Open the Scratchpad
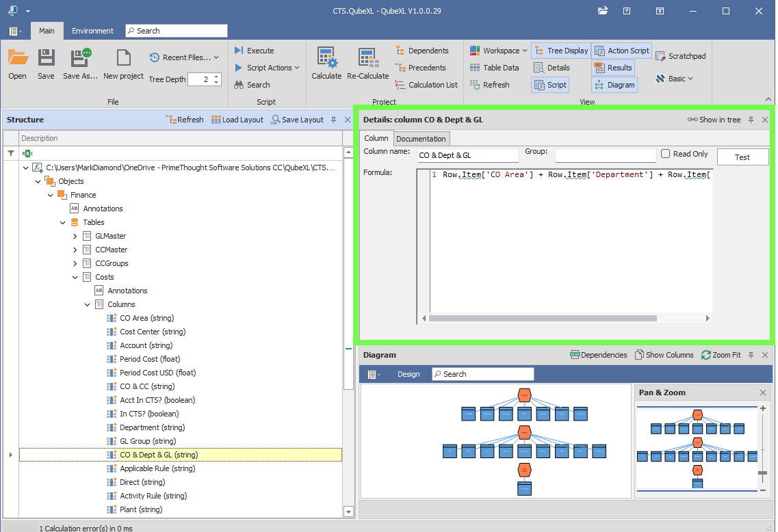Viewport: 778px width, 532px height. (x=681, y=56)
